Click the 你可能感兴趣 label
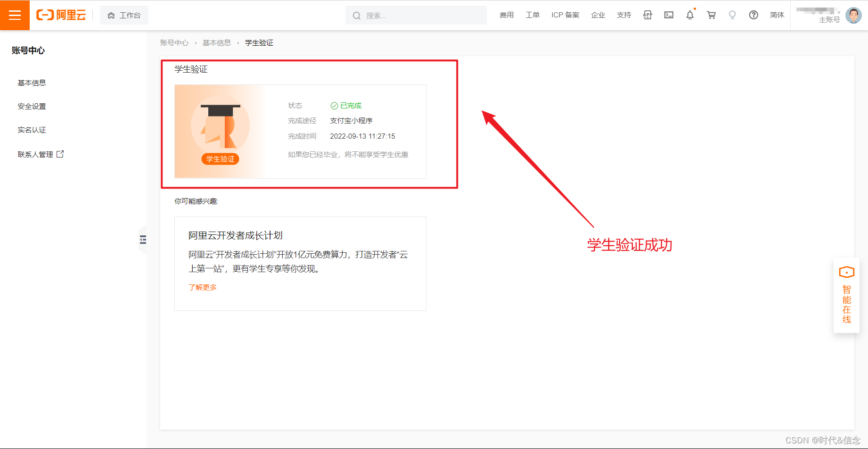The width and height of the screenshot is (868, 449). pyautogui.click(x=197, y=201)
